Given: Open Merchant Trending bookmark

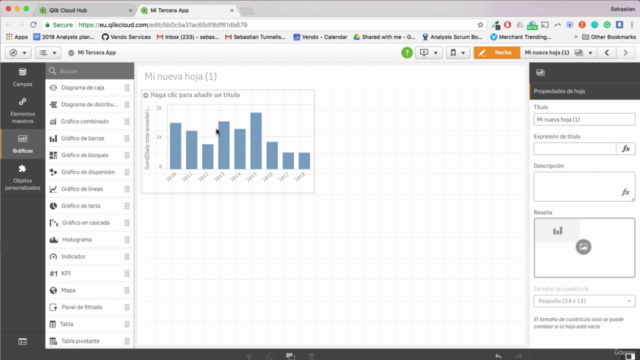Looking at the screenshot, I should coord(520,37).
